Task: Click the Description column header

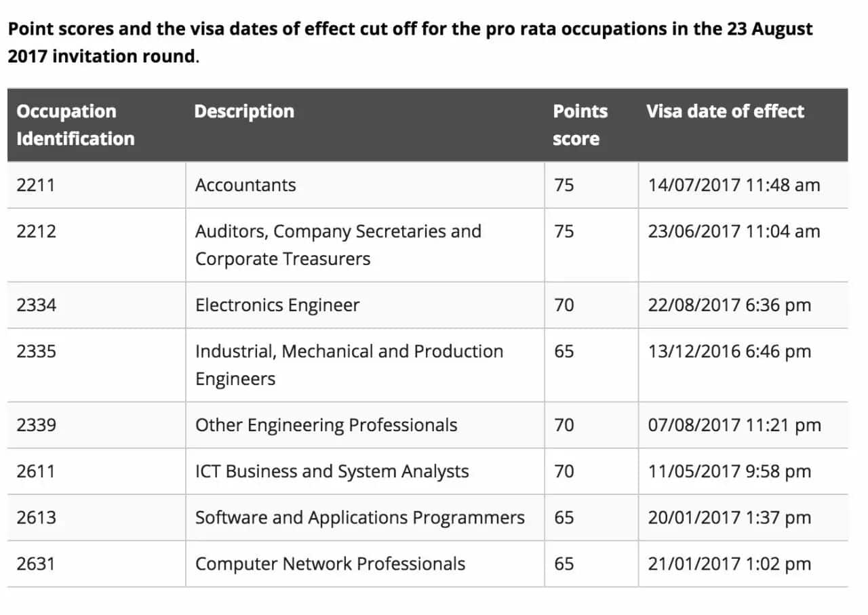Action: pos(365,125)
